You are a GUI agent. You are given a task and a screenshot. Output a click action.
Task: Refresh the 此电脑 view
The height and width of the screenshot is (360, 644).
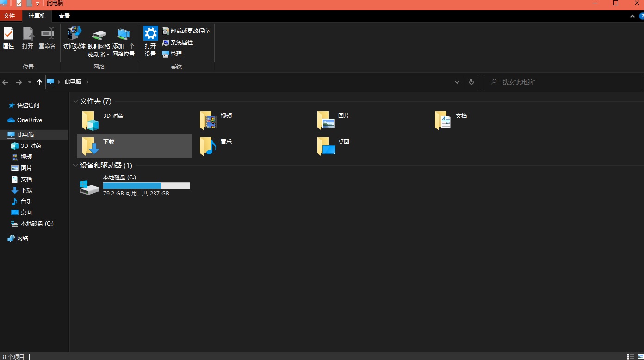[471, 82]
